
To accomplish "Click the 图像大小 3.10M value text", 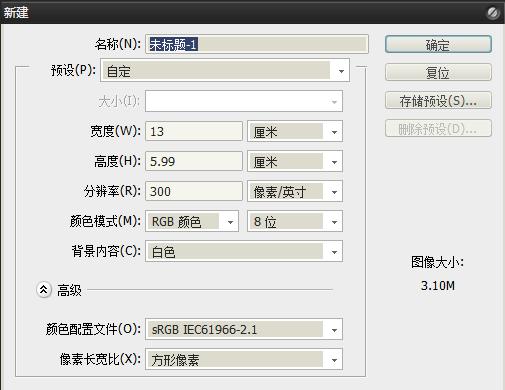I will tap(438, 286).
